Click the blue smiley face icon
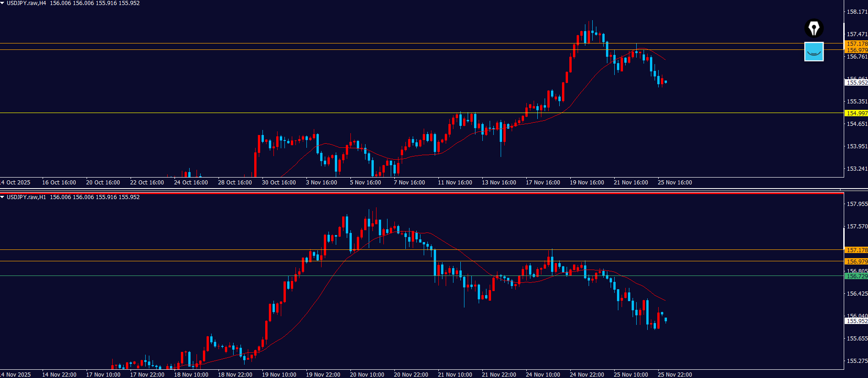This screenshot has width=868, height=378. click(x=813, y=52)
